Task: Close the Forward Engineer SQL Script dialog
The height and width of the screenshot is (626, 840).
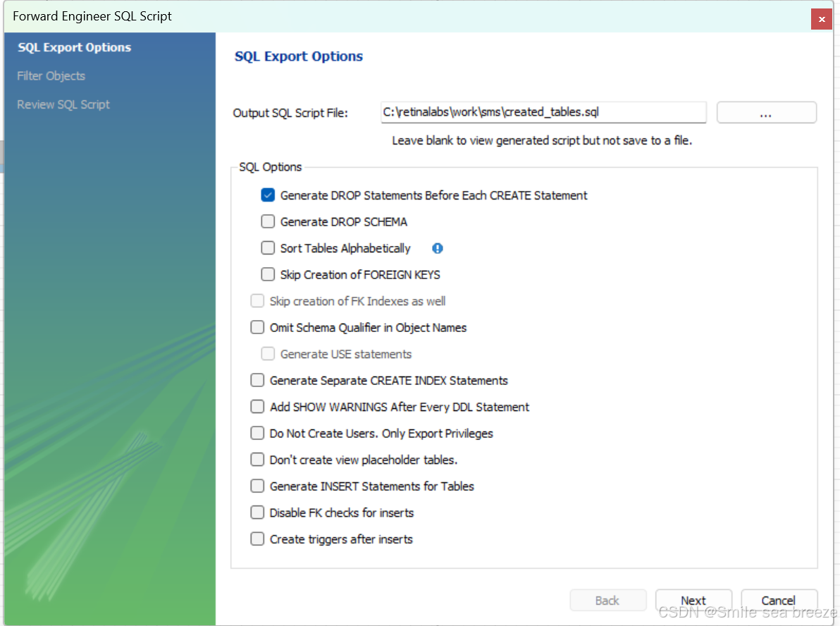Action: (x=821, y=19)
